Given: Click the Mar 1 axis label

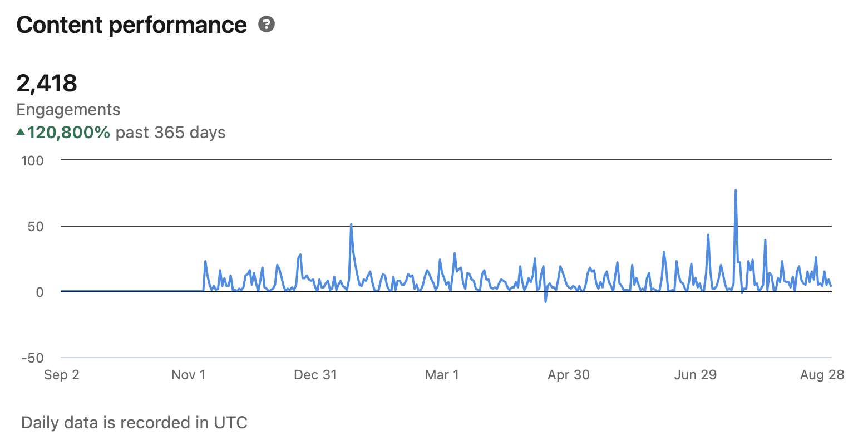Looking at the screenshot, I should (442, 375).
